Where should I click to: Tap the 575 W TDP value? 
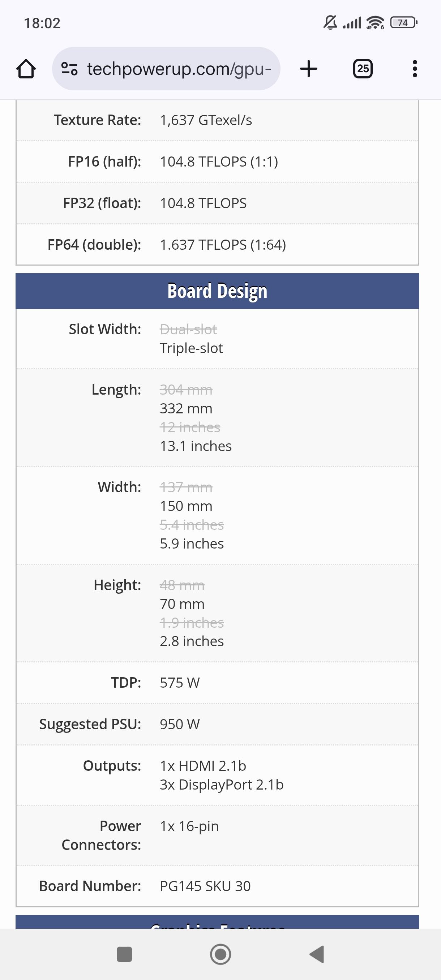point(180,683)
